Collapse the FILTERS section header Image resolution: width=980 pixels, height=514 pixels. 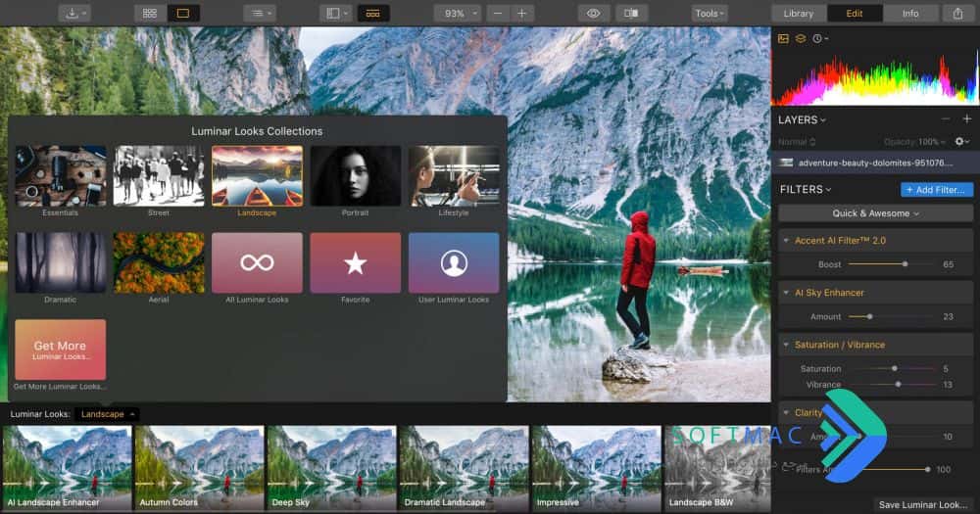coord(806,189)
